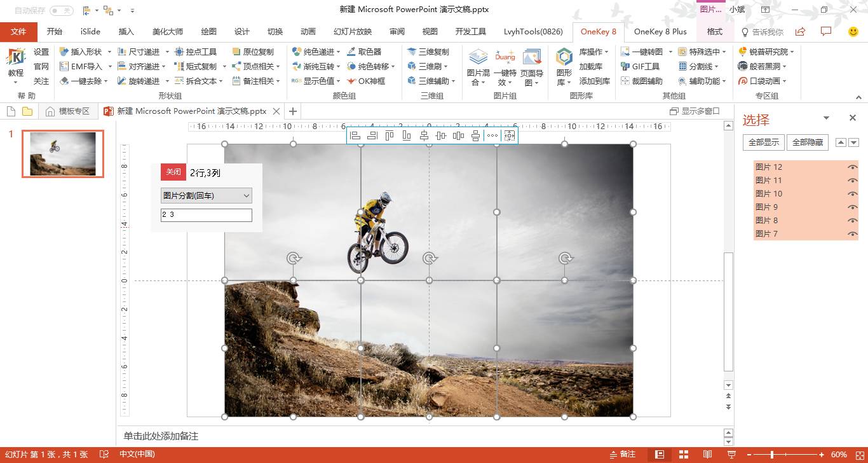The height and width of the screenshot is (463, 868).
Task: Expand the 分割线 dropdown
Action: click(x=716, y=66)
